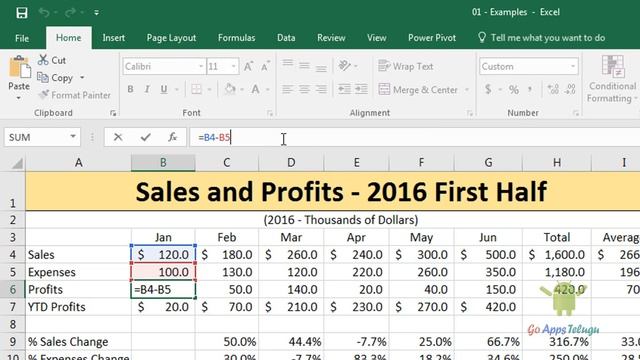
Task: Click Accounting Number Format dollar icon
Action: (488, 89)
